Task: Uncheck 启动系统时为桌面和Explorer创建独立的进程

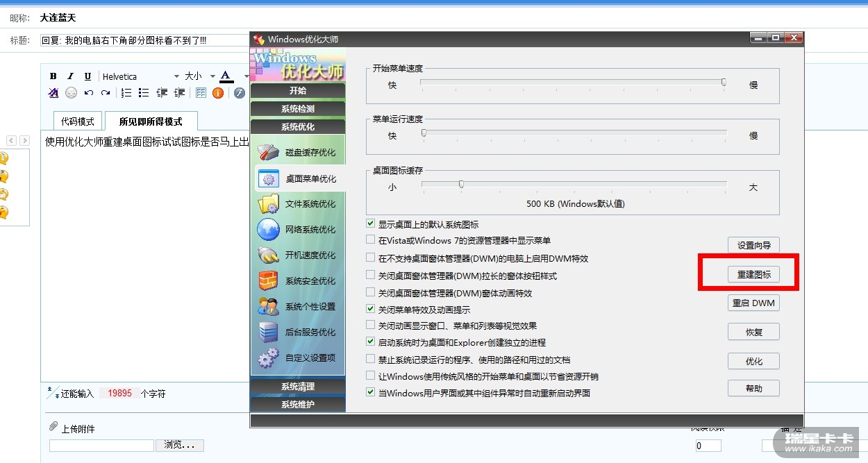Action: click(x=370, y=342)
